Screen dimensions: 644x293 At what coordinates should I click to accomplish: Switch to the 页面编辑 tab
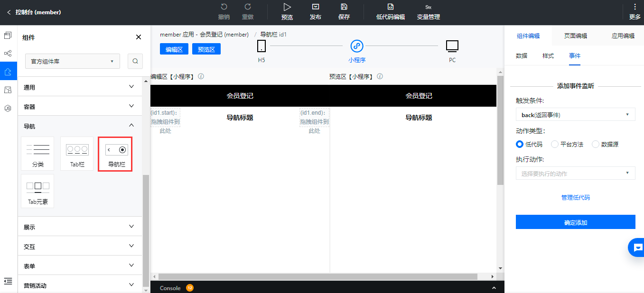(x=575, y=36)
